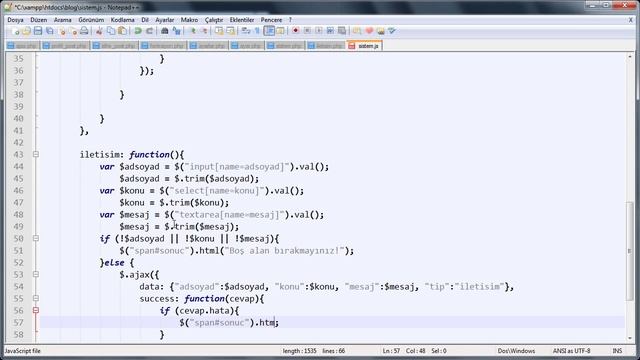This screenshot has height=360, width=640.
Task: Click the Paste clipboard icon
Action: coord(122,31)
